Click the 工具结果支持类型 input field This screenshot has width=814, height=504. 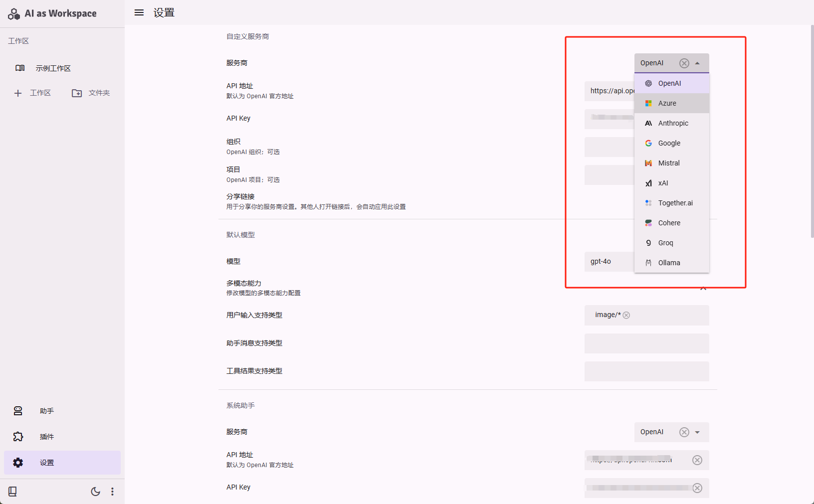(x=647, y=371)
